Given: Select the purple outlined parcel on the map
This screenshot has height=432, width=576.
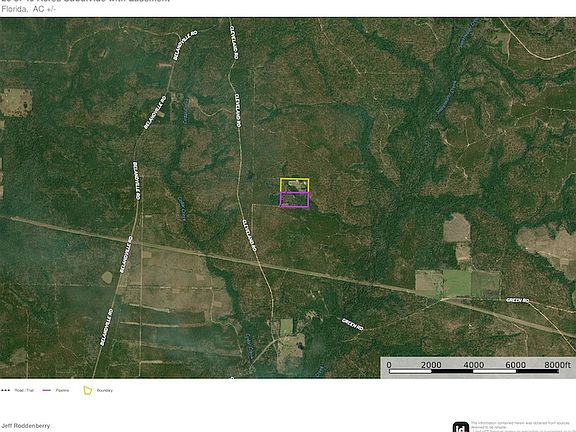Looking at the screenshot, I should tap(295, 200).
